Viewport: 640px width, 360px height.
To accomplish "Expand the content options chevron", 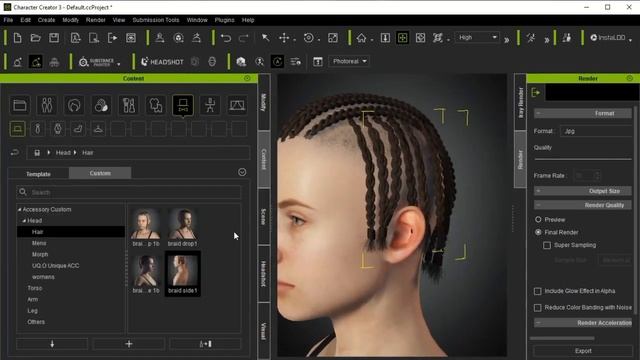I will pos(242,172).
